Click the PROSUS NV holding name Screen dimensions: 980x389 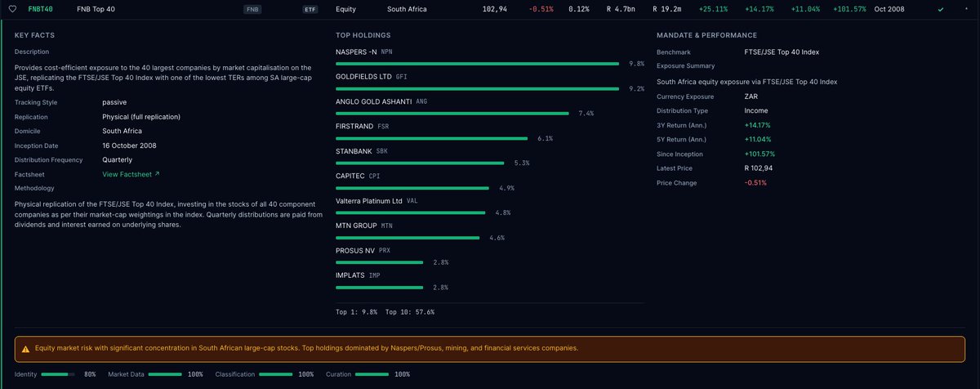pyautogui.click(x=355, y=250)
